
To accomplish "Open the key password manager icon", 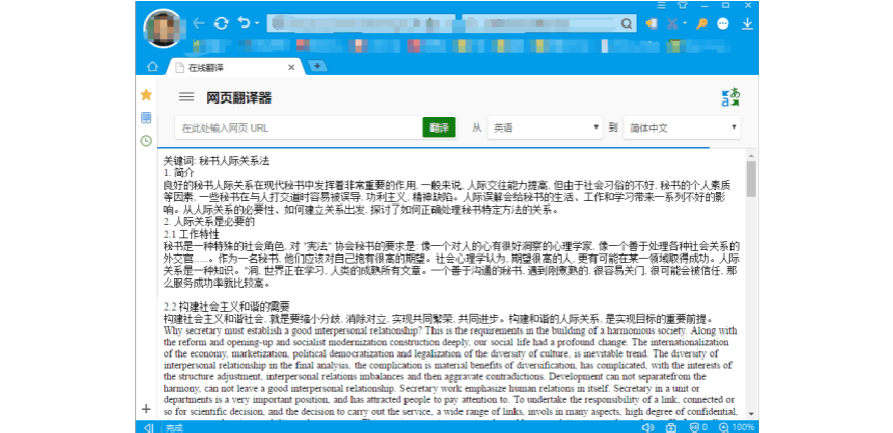I will [x=702, y=24].
